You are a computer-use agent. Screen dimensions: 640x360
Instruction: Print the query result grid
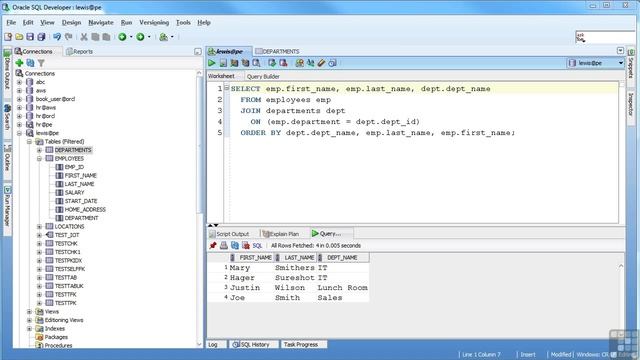coord(224,245)
